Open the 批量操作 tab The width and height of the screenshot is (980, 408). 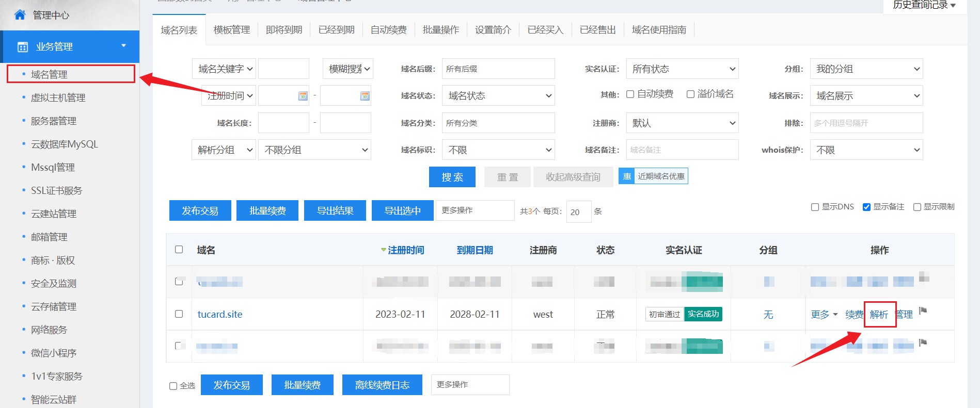440,30
